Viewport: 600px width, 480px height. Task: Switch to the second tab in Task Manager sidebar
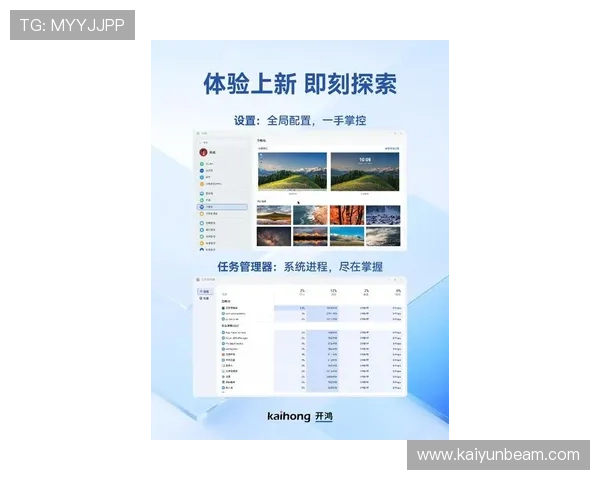tap(204, 298)
